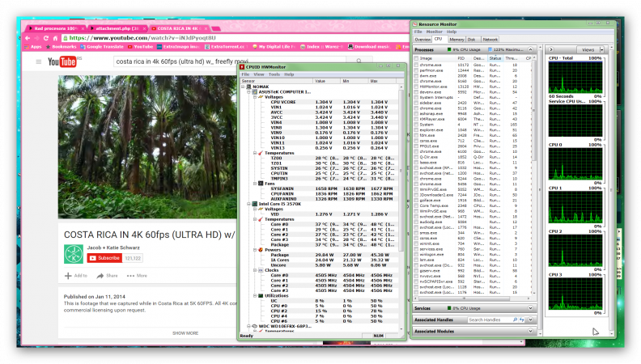
Task: Tick the Image header checkbox in Processes
Action: coord(417,58)
